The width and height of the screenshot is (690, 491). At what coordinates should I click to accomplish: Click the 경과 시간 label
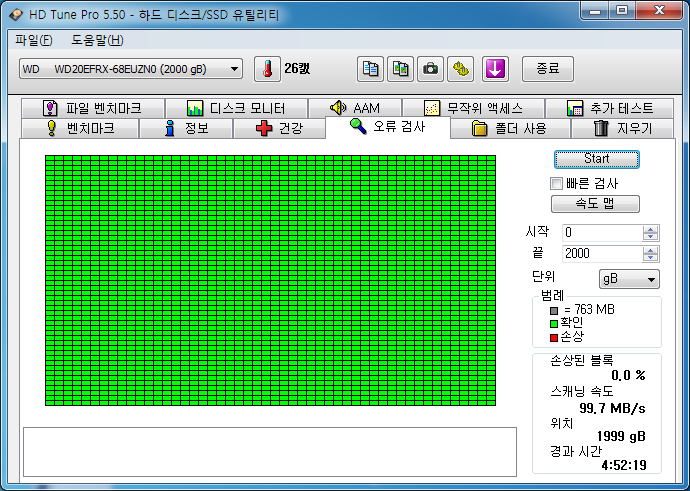pyautogui.click(x=576, y=451)
